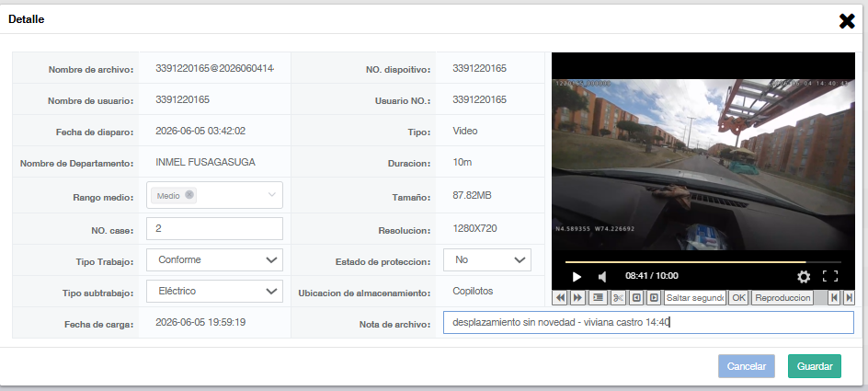Click the Duracion value 10m
Viewport: 868px width, 391px height.
tap(462, 163)
